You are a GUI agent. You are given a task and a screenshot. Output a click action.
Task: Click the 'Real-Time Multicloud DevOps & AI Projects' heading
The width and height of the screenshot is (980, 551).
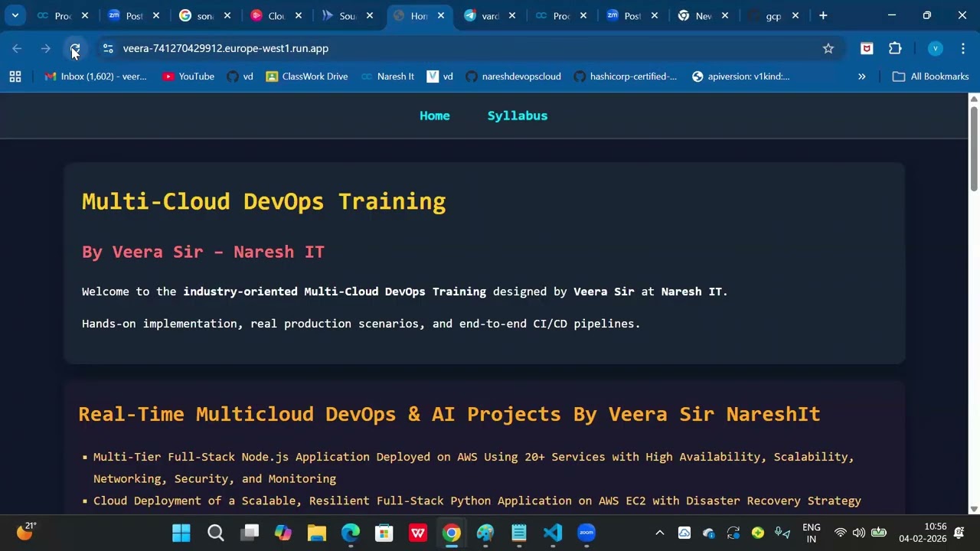449,414
